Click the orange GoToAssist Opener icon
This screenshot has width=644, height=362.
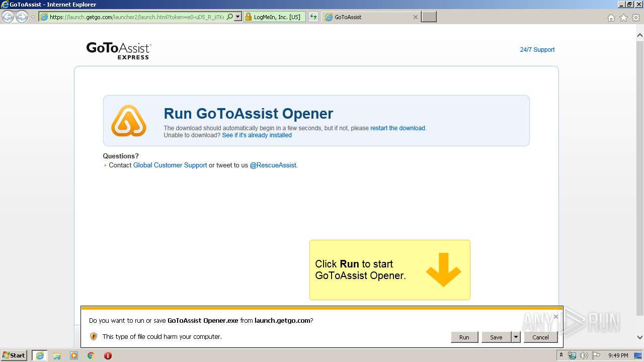(129, 121)
